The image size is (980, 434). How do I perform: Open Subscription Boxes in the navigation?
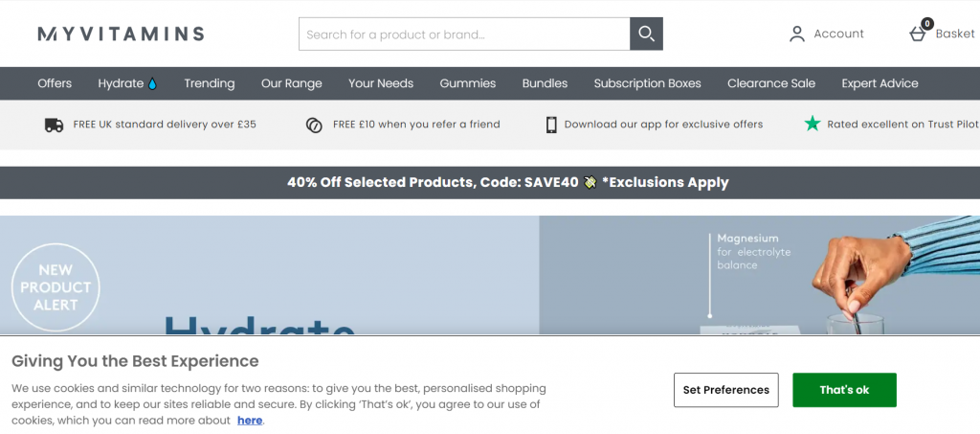coord(648,83)
